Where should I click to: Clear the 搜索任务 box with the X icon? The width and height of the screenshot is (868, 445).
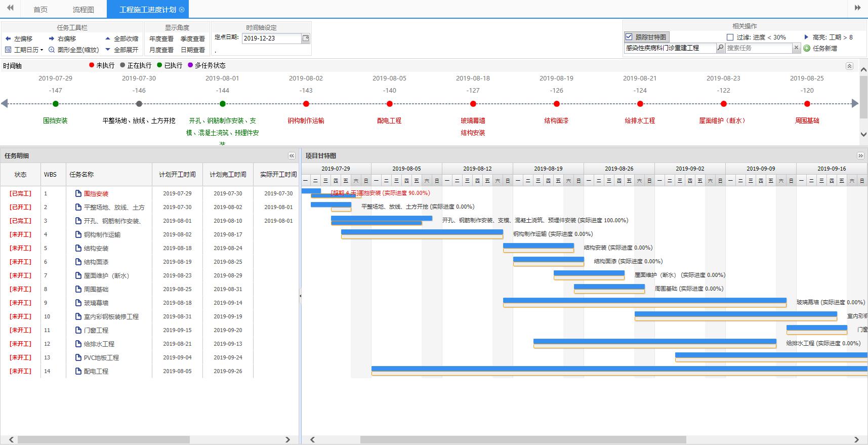pos(796,48)
